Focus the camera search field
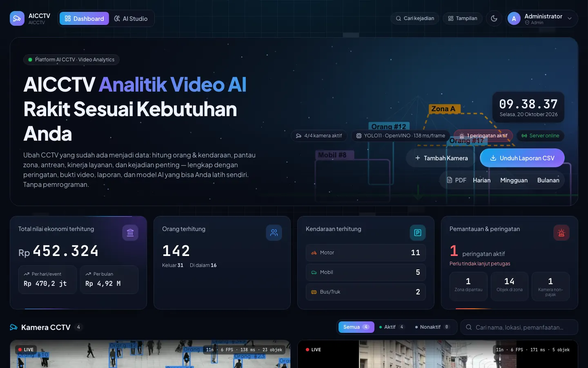The width and height of the screenshot is (588, 368). click(x=519, y=327)
